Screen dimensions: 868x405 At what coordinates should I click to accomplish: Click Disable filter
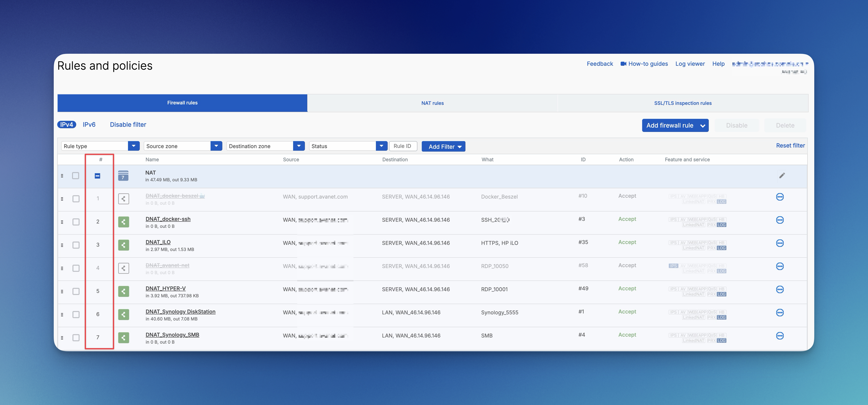coord(128,125)
